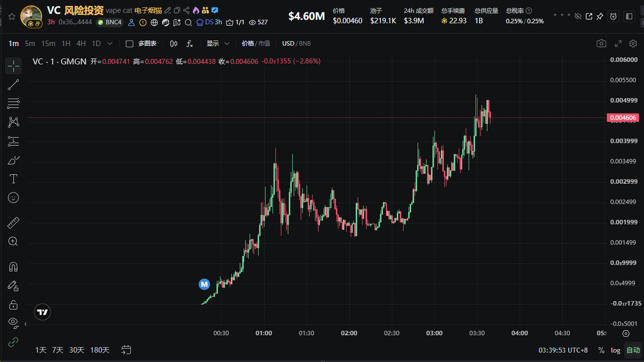Activate the ruler measure tool
The height and width of the screenshot is (362, 644).
(13, 222)
